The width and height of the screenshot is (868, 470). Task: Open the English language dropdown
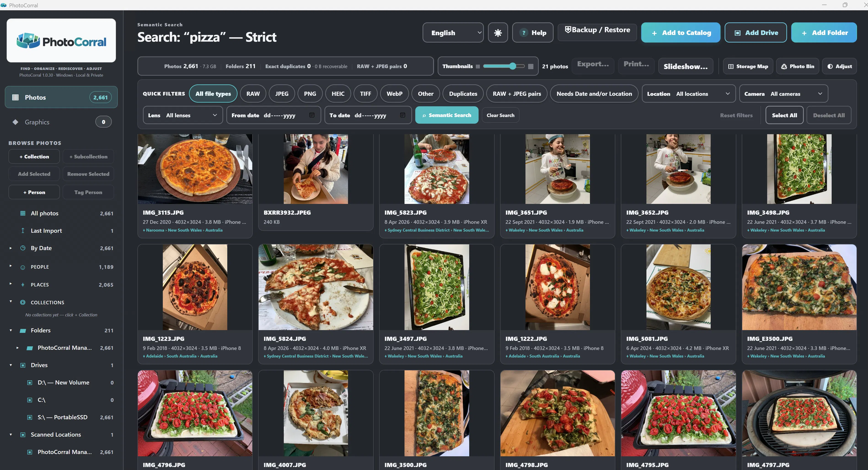[453, 33]
